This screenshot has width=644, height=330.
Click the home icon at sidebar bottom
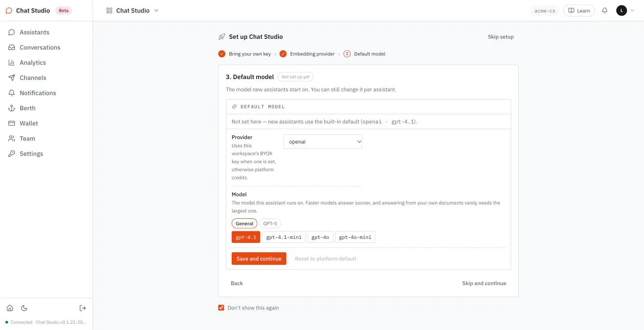(10, 308)
